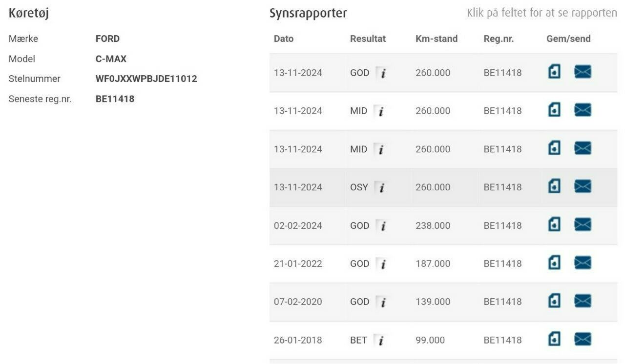The height and width of the screenshot is (364, 625).
Task: Click the Synsrapporter heading
Action: coord(308,13)
